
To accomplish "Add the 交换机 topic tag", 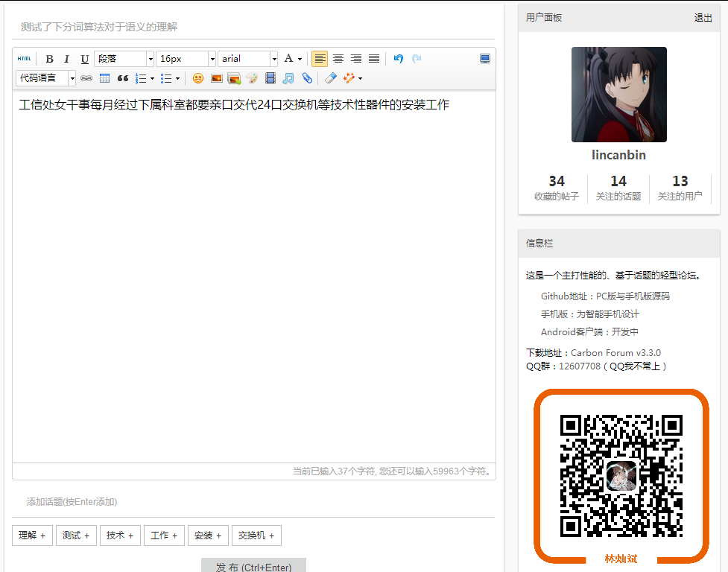I will click(256, 536).
